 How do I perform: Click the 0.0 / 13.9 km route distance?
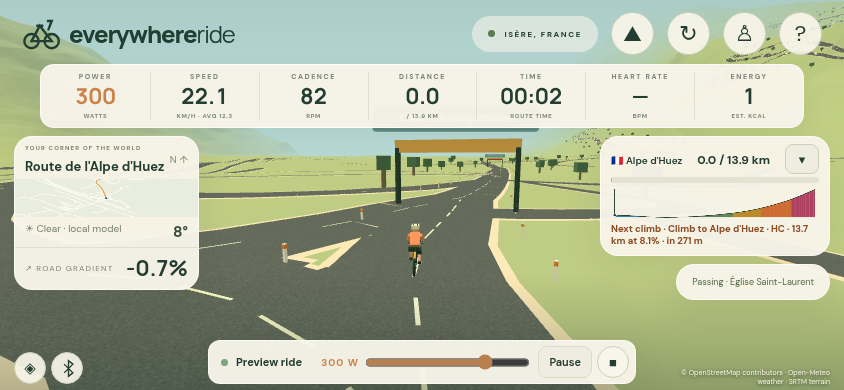point(733,160)
